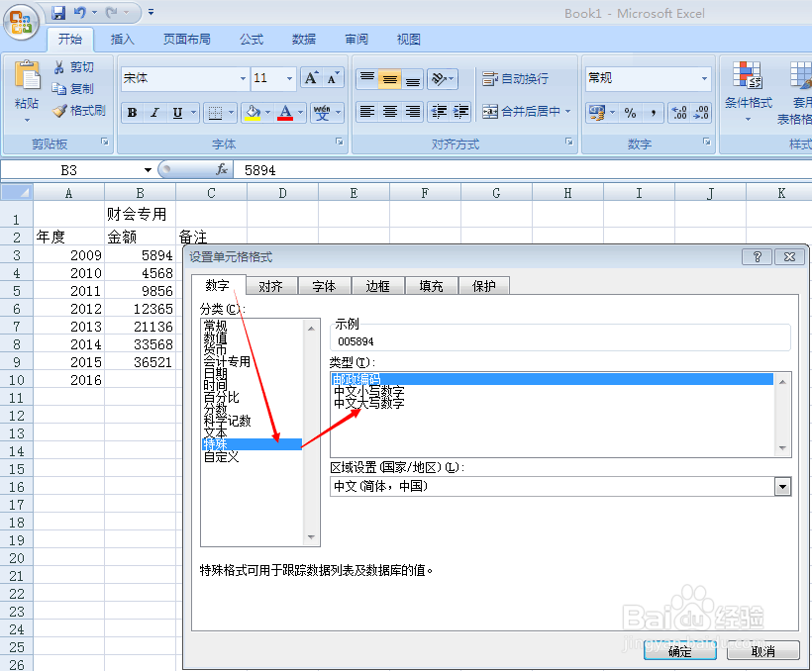Screen dimensions: 812x671
Task: Open font name dropdown (宋体)
Action: (243, 79)
